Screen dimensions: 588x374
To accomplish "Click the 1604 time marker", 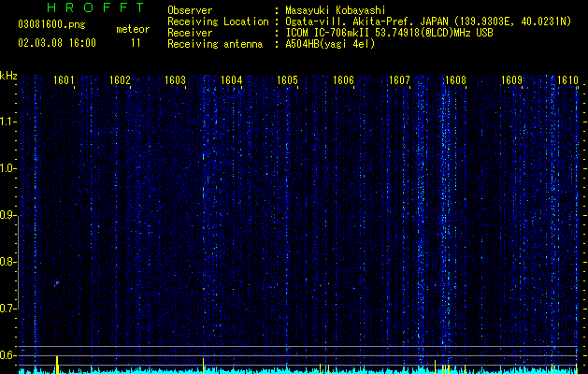I will [232, 80].
